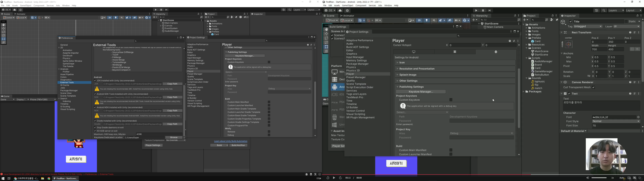Open Window menu in left Unity window
This screenshot has width=644, height=181.
pos(66,6)
